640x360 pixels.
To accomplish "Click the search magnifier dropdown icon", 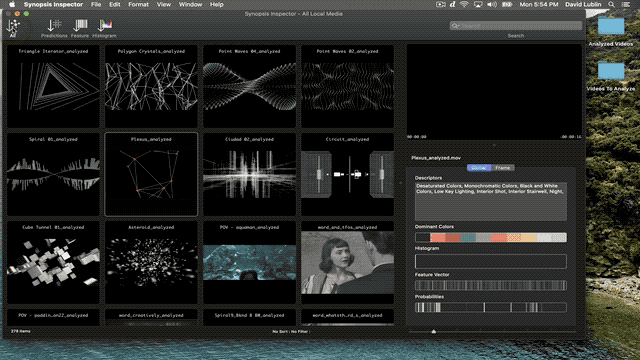I will point(456,26).
